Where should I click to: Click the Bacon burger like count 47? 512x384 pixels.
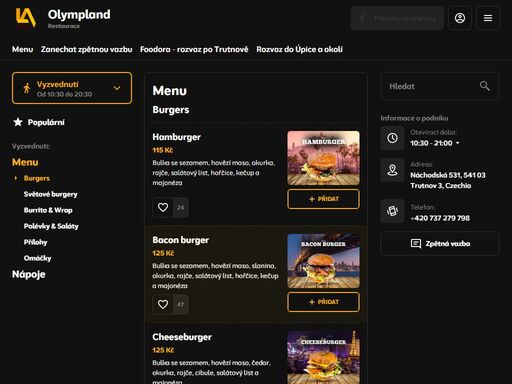point(180,304)
